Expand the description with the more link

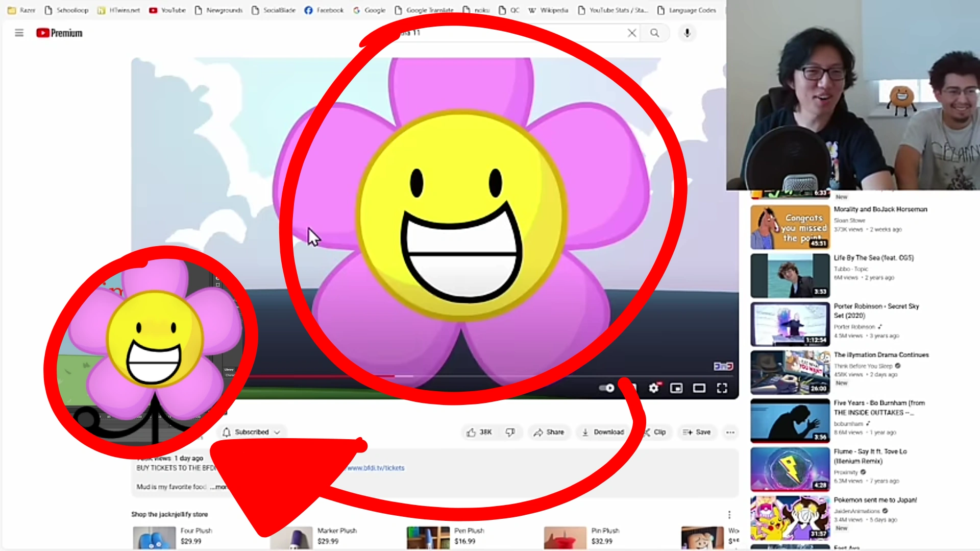pos(218,487)
